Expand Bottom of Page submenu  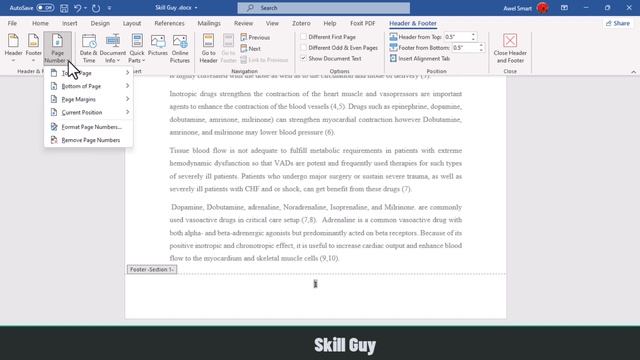coord(89,86)
